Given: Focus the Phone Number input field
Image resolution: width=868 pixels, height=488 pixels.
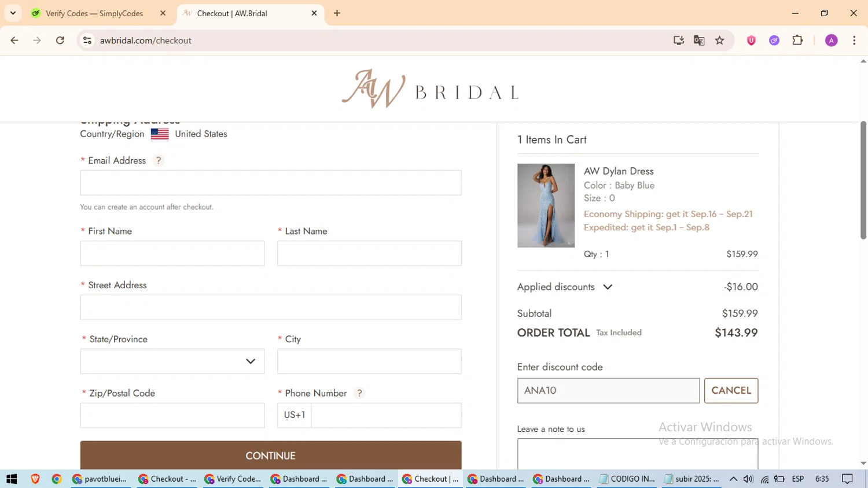Looking at the screenshot, I should tap(386, 416).
